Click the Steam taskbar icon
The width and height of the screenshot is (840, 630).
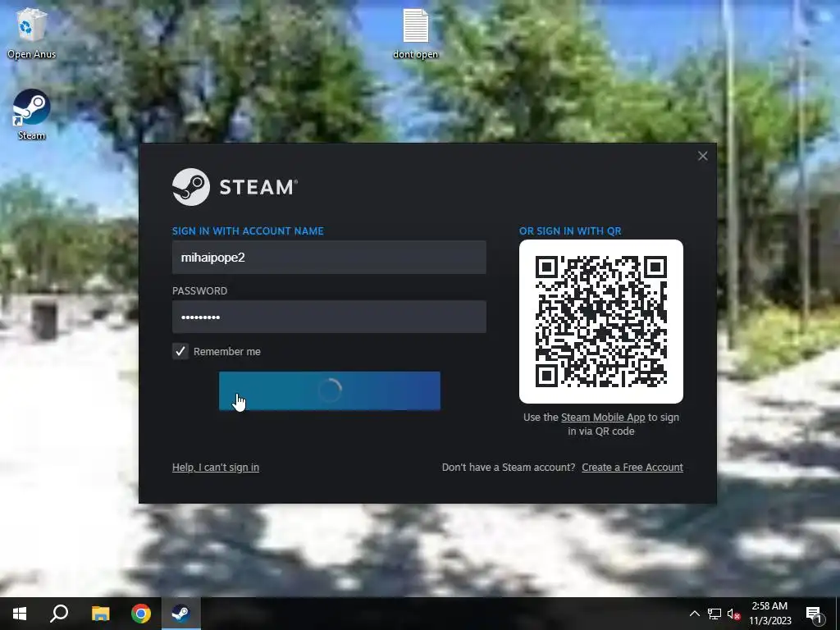(x=181, y=614)
